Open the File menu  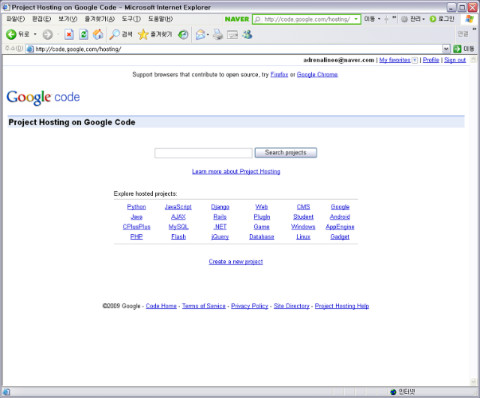click(x=16, y=19)
